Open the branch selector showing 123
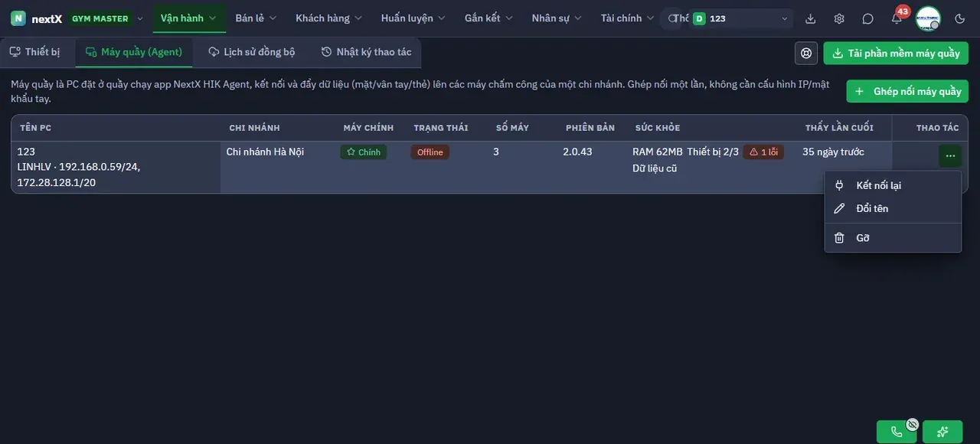The image size is (980, 444). tap(742, 18)
